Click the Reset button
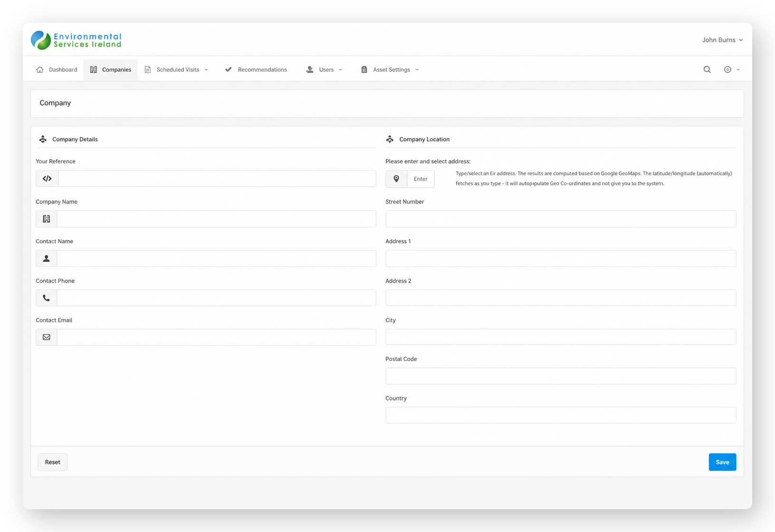Image resolution: width=775 pixels, height=532 pixels. [x=53, y=462]
